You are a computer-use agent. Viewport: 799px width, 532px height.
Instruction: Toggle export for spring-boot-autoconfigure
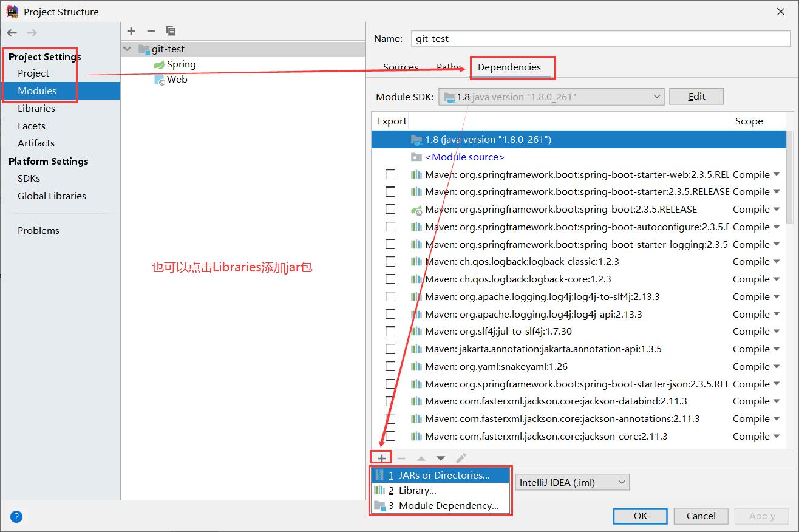tap(390, 227)
